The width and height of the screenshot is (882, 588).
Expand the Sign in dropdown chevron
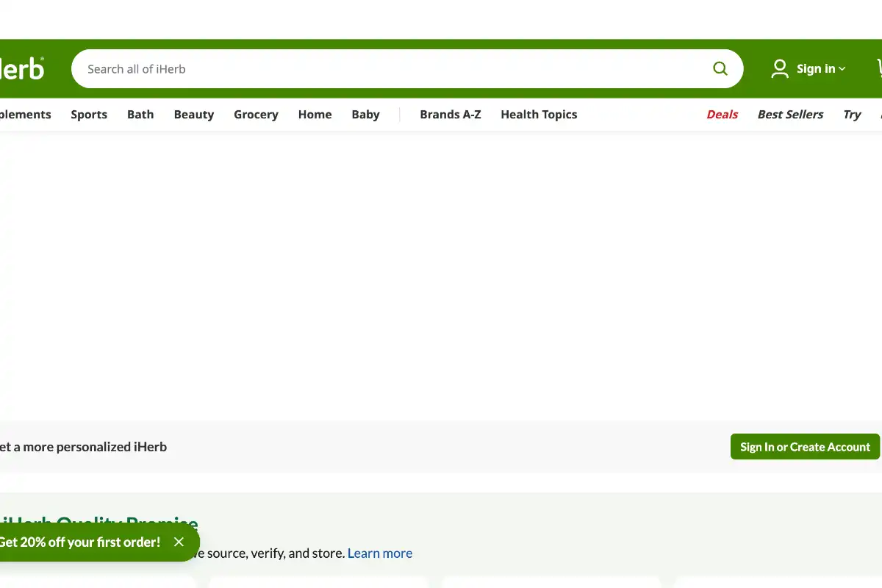click(842, 69)
